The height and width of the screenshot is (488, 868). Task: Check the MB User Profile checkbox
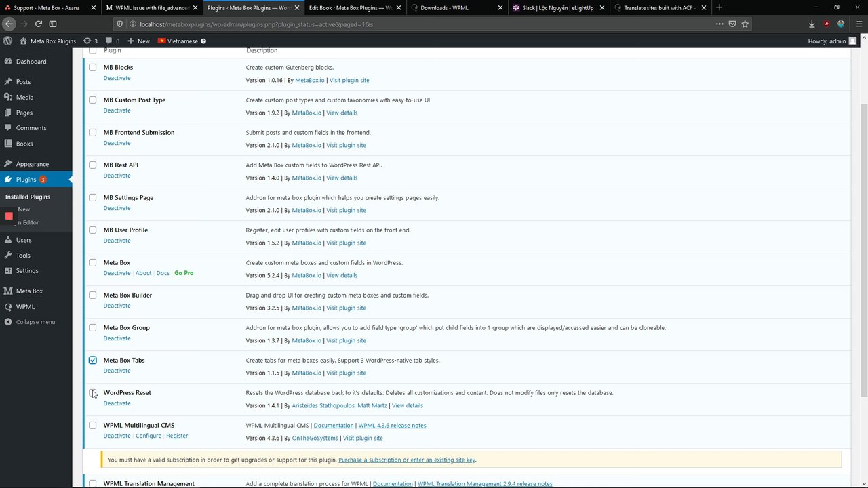click(93, 230)
